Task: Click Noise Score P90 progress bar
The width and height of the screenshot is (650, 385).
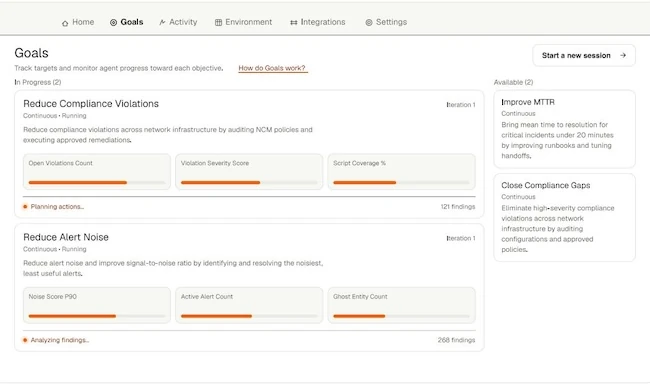Action: coord(97,316)
